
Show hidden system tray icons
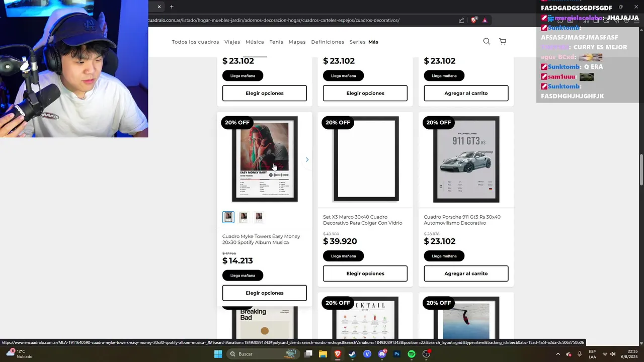tap(558, 354)
